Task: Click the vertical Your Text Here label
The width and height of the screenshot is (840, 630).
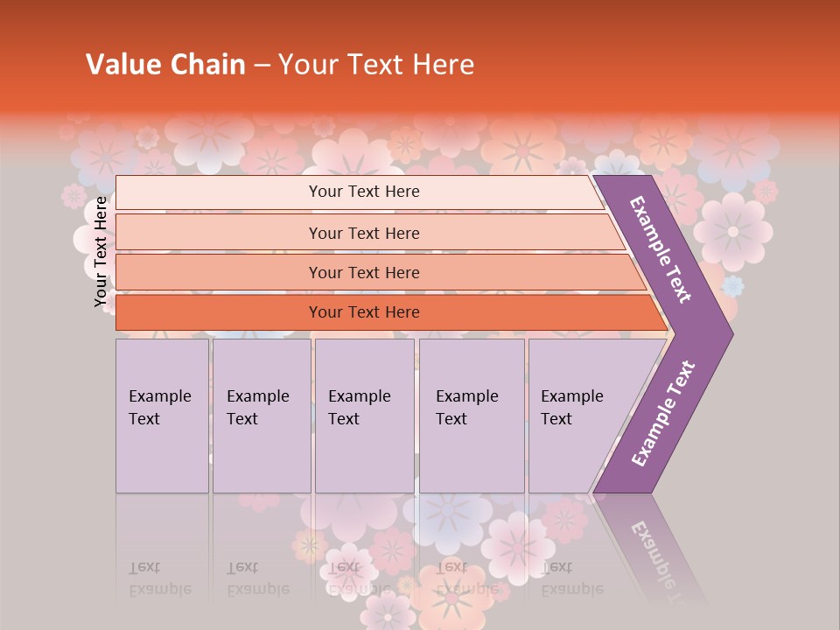Action: [x=101, y=252]
